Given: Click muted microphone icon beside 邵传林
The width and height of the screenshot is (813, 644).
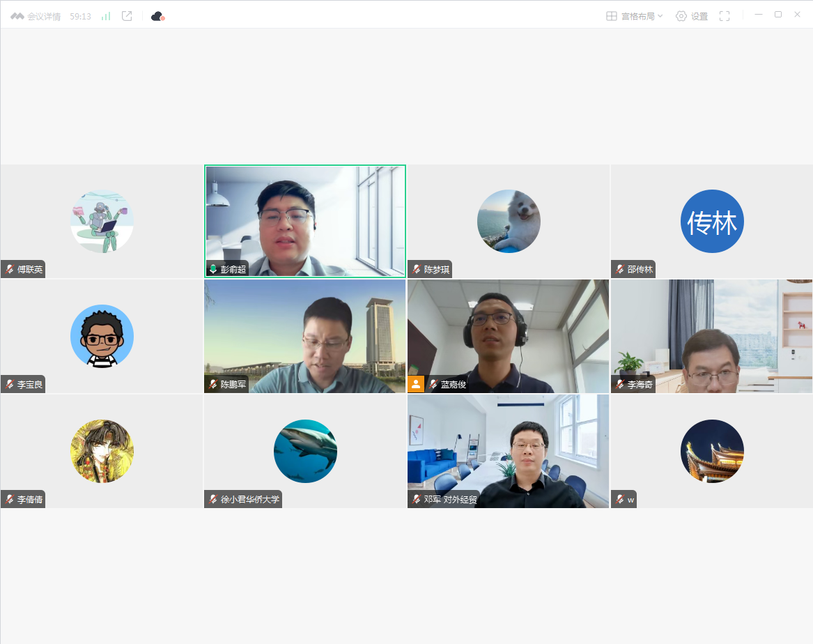Looking at the screenshot, I should point(619,269).
